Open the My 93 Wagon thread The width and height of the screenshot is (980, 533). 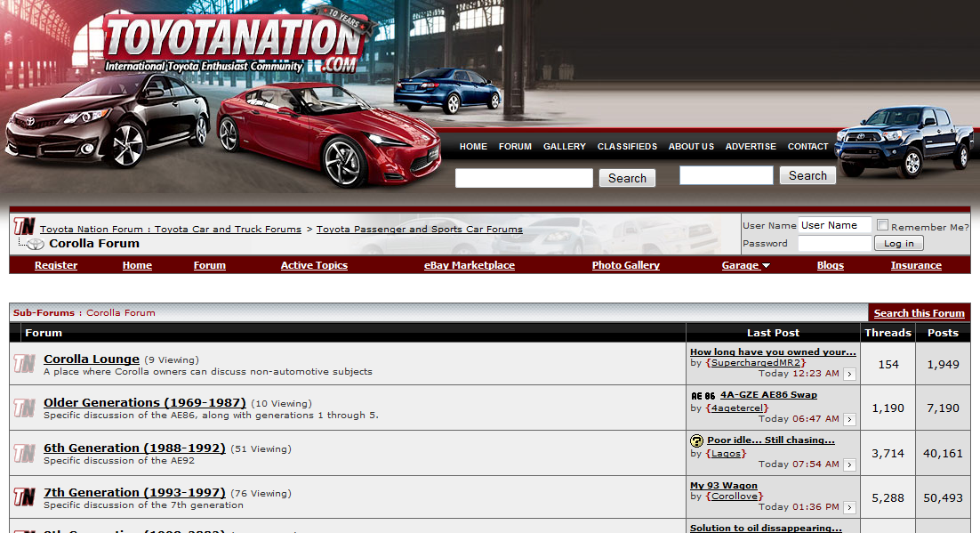click(x=724, y=486)
